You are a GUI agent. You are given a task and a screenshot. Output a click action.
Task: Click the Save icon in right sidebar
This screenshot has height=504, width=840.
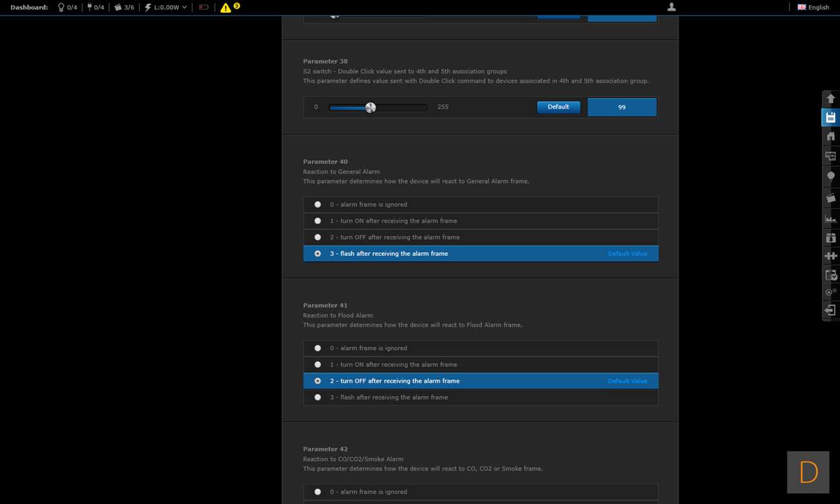coord(831,118)
